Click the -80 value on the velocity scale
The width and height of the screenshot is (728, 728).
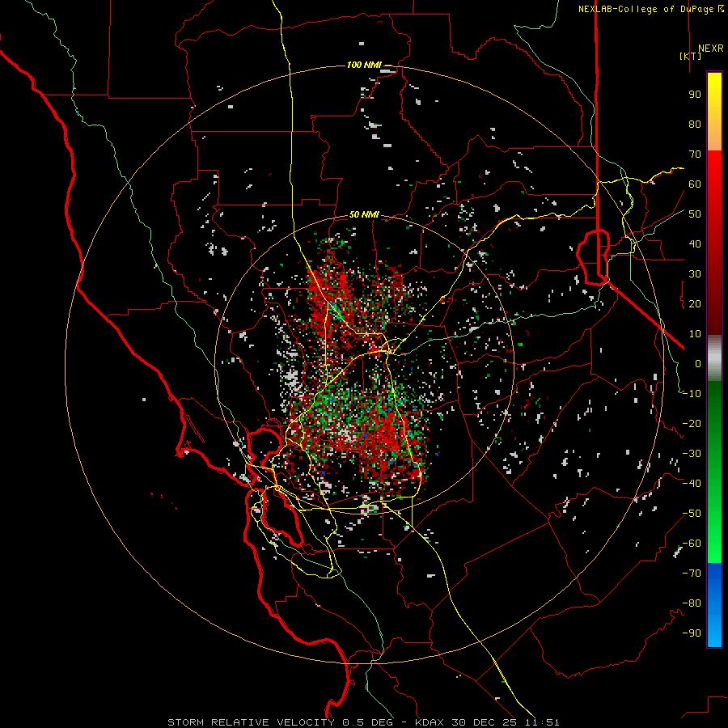pyautogui.click(x=692, y=603)
